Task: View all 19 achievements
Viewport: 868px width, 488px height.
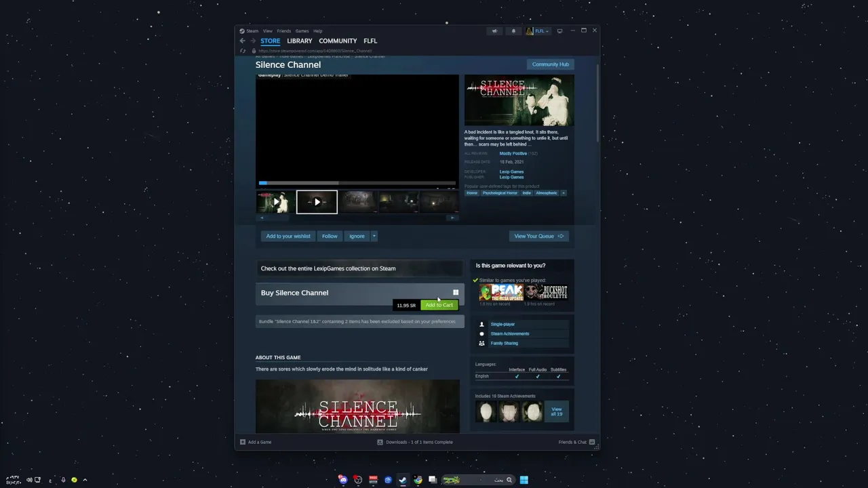Action: click(x=557, y=411)
